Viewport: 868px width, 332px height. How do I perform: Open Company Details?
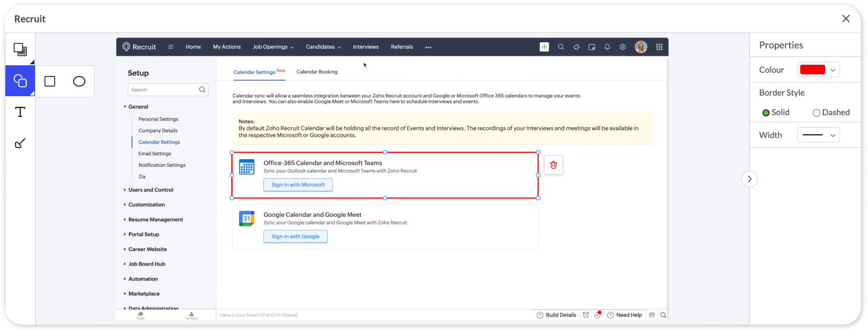coord(158,131)
